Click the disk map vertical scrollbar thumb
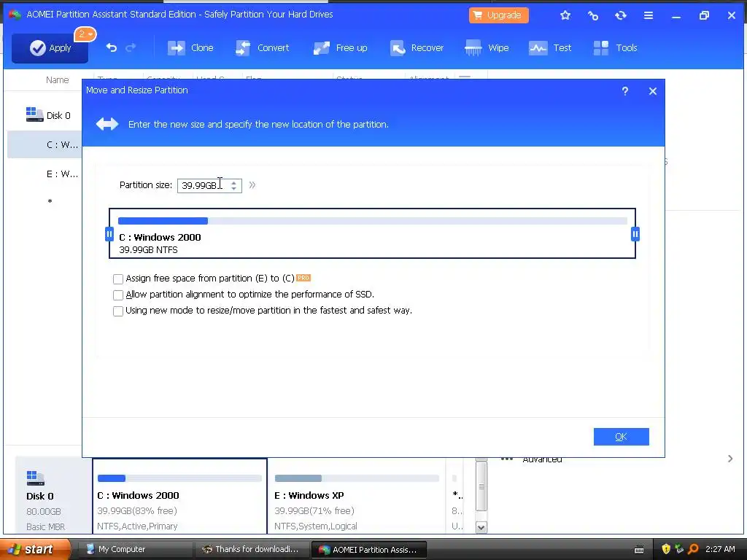The height and width of the screenshot is (560, 747). 481,486
